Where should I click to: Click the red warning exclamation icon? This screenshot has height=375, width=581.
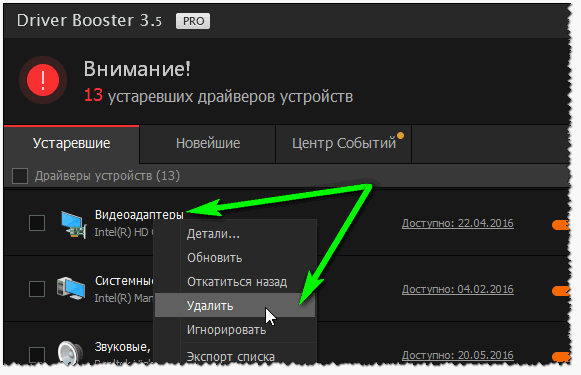point(43,80)
